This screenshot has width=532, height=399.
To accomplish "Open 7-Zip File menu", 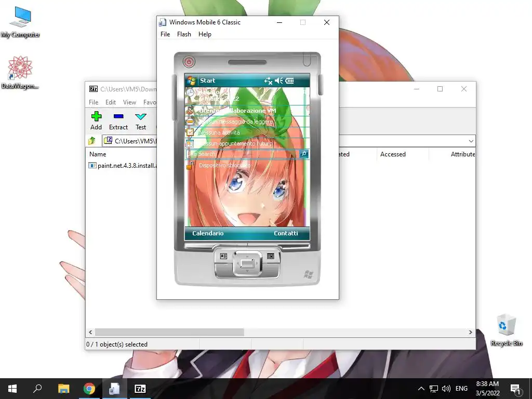I will tap(94, 102).
